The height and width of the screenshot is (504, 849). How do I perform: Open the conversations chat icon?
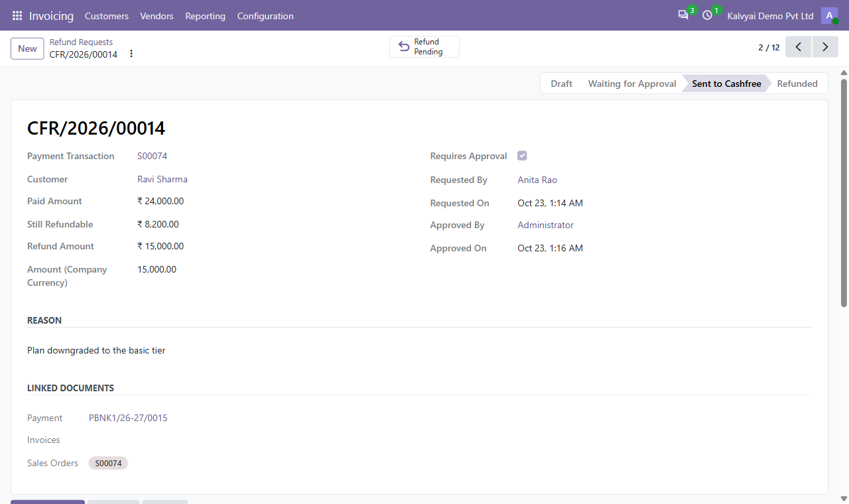click(683, 15)
